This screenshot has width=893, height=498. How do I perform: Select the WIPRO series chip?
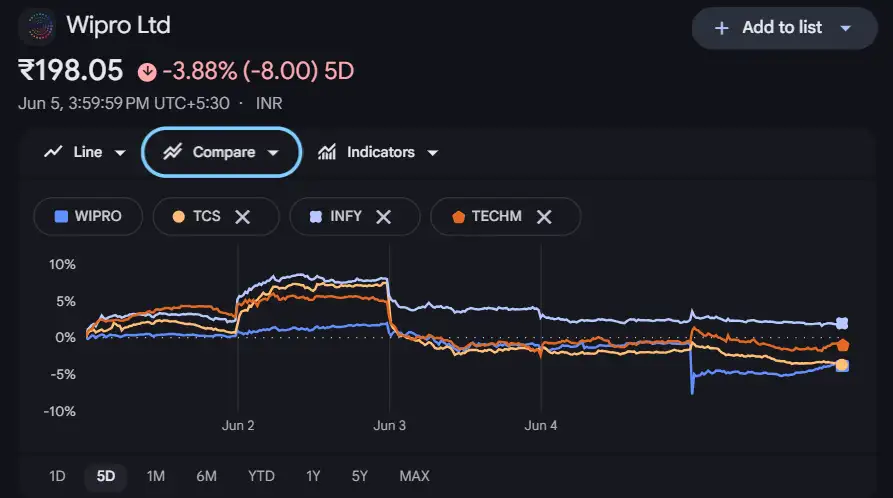point(88,217)
